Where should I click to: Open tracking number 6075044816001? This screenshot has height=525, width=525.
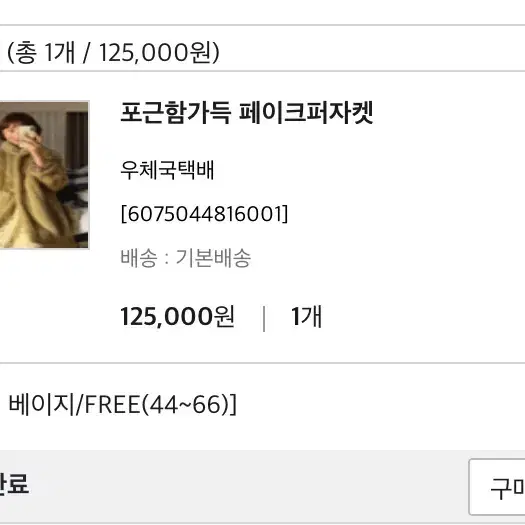(204, 214)
